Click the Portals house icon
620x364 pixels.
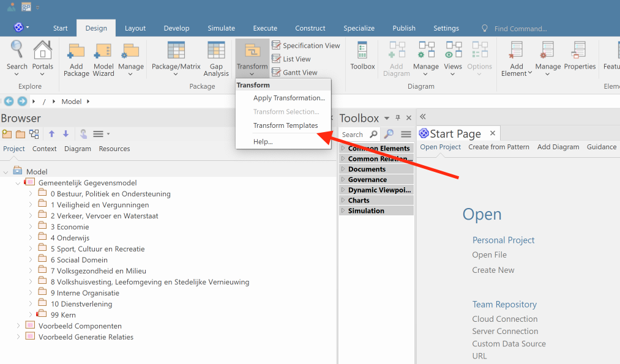tap(43, 51)
